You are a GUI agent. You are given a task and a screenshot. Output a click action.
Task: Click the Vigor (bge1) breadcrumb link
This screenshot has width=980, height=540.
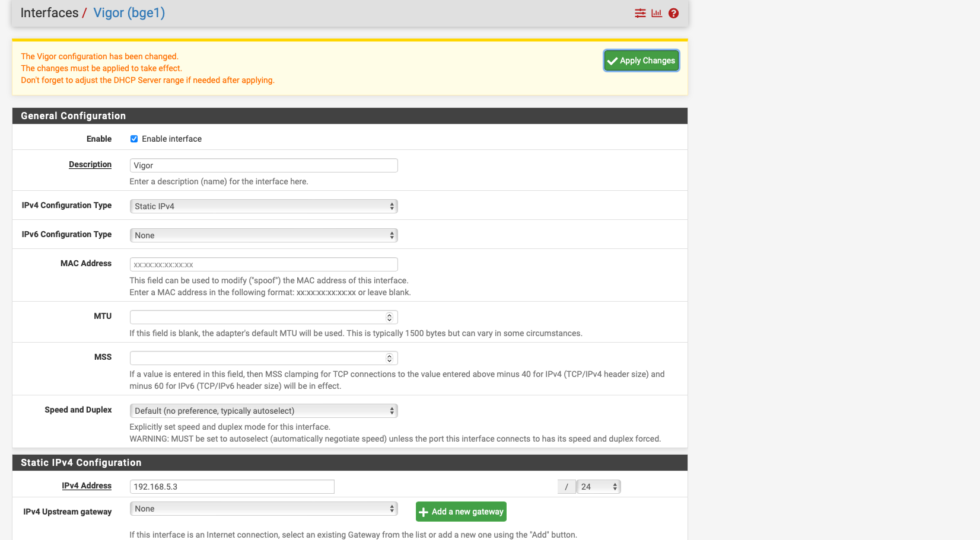(129, 13)
